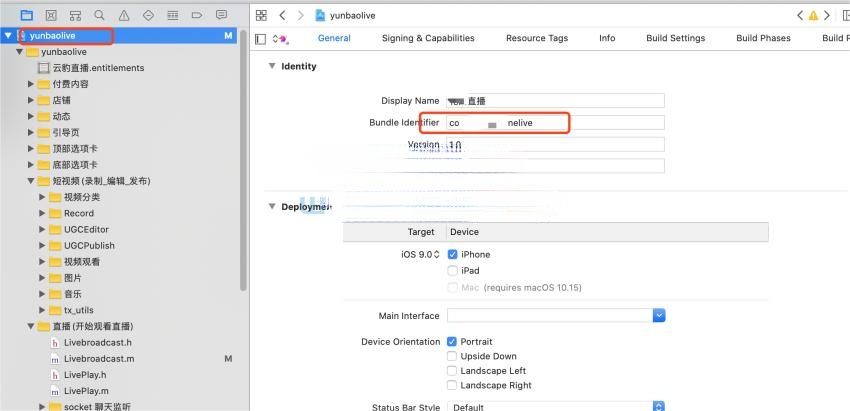Switch to the Info tab
Image resolution: width=850 pixels, height=411 pixels.
tap(607, 38)
